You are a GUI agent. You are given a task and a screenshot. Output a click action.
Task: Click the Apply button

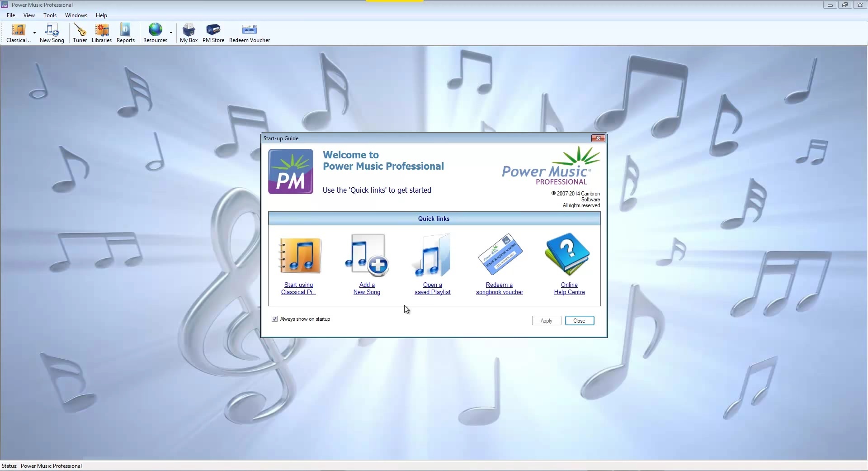[546, 320]
